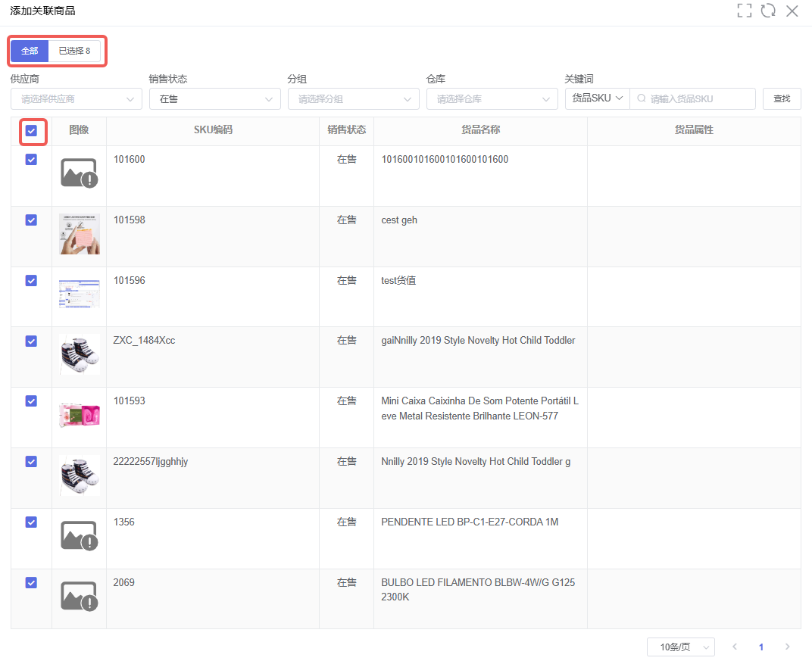Click product name PENDENTE LED BP-C1-E27-CORDA 1M
Screen dimensions: 812x664
click(x=470, y=522)
